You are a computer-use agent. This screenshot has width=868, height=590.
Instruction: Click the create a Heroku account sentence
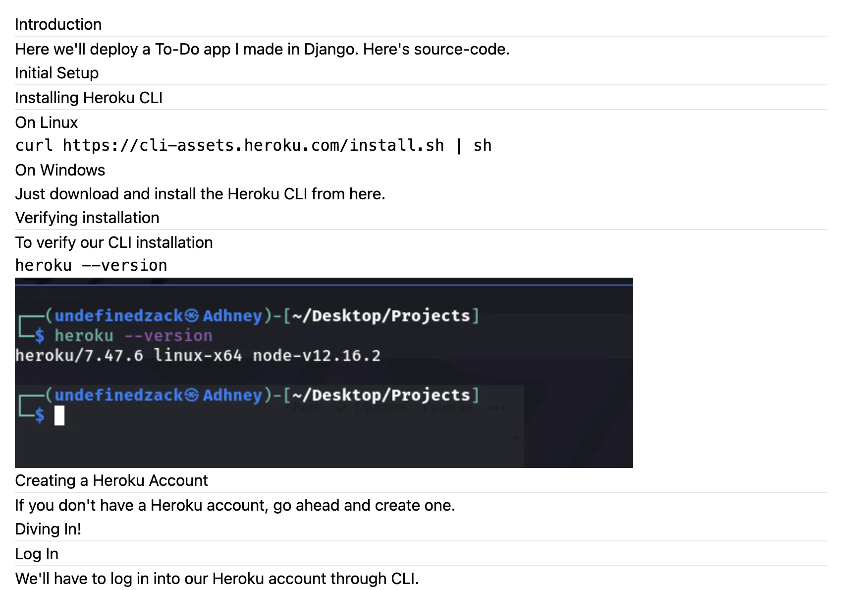click(234, 505)
